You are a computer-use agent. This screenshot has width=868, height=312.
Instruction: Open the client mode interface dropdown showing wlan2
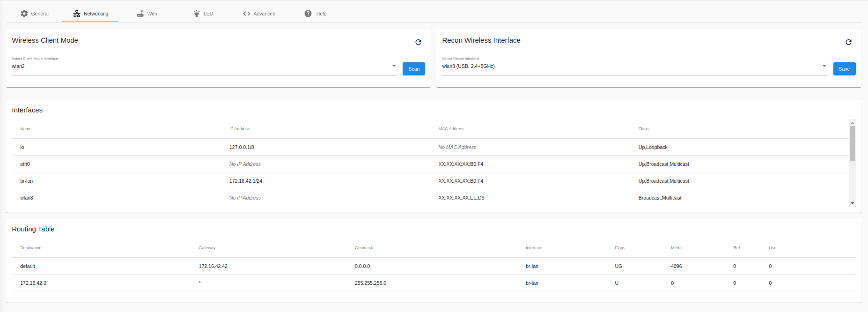pos(204,66)
